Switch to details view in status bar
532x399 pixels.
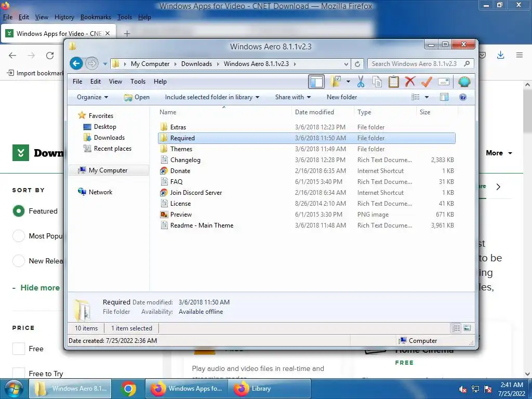(x=456, y=328)
